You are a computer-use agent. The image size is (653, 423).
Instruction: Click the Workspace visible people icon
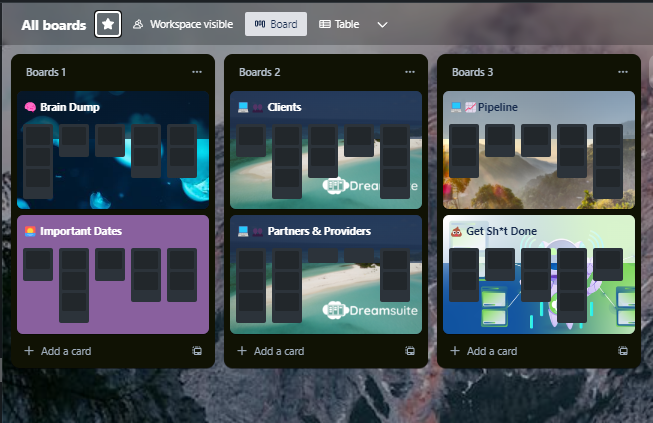click(x=138, y=24)
